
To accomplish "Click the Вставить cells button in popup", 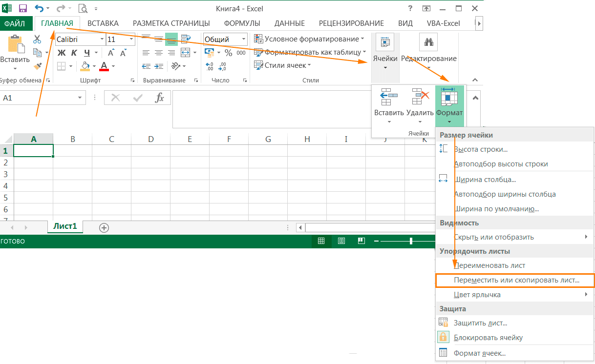I will [389, 106].
